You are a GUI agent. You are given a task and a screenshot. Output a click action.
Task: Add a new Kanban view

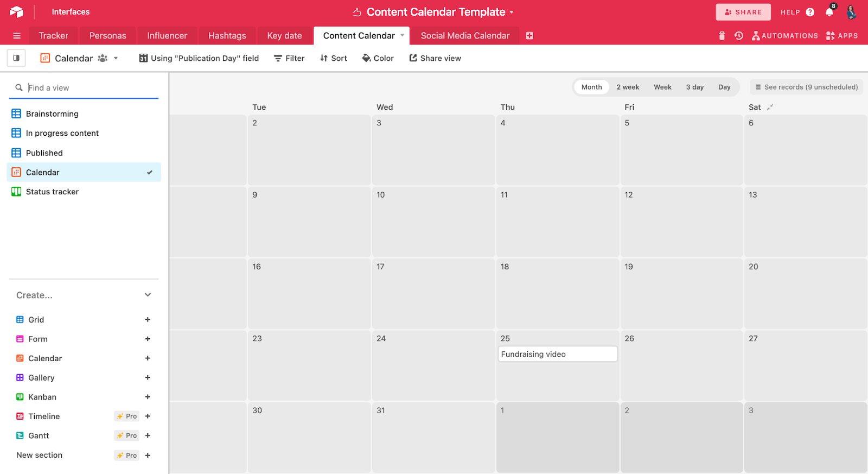(x=148, y=397)
